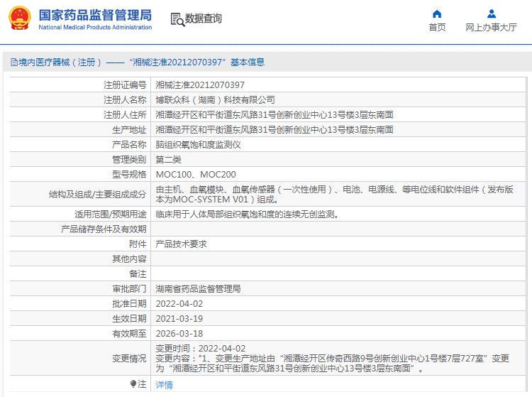Click 国家药品监督管理局 site title
This screenshot has width=532, height=397.
(x=95, y=15)
